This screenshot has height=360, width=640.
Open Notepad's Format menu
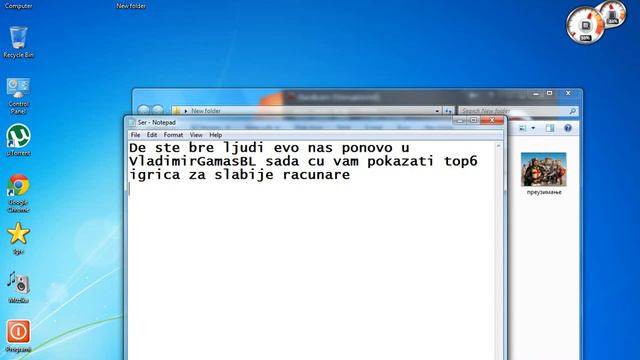tap(173, 135)
